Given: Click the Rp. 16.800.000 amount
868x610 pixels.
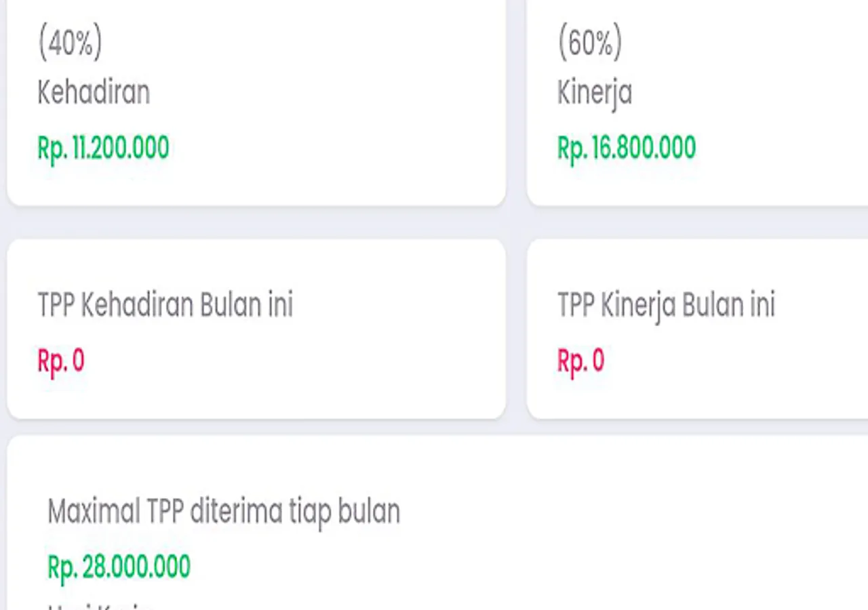Looking at the screenshot, I should (x=627, y=148).
